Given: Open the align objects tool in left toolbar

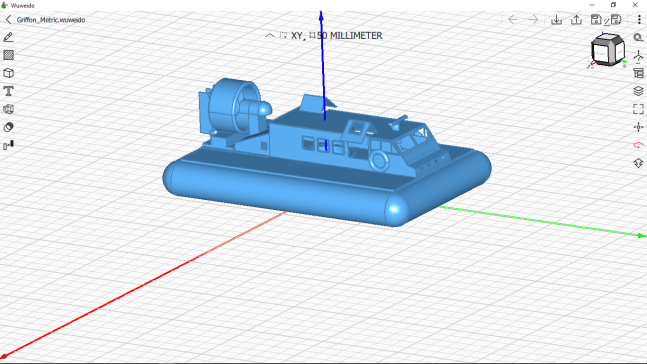Looking at the screenshot, I should click(8, 145).
